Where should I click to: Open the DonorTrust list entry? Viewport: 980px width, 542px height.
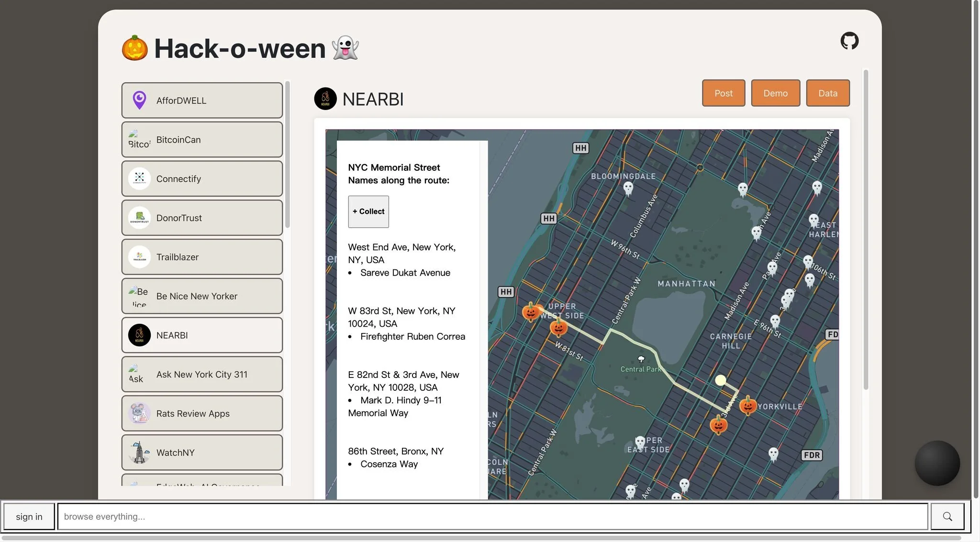202,218
